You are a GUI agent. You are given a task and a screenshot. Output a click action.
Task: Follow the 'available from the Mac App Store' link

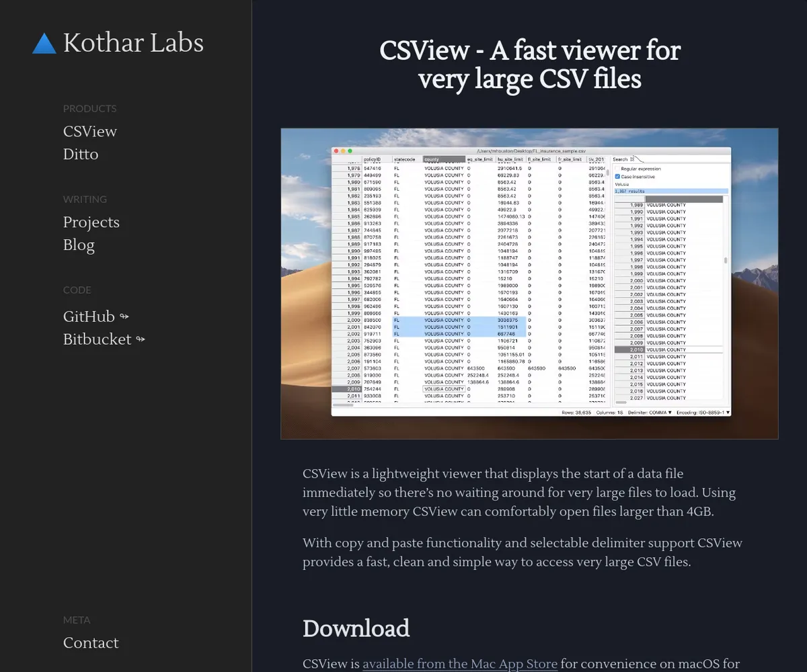[460, 664]
